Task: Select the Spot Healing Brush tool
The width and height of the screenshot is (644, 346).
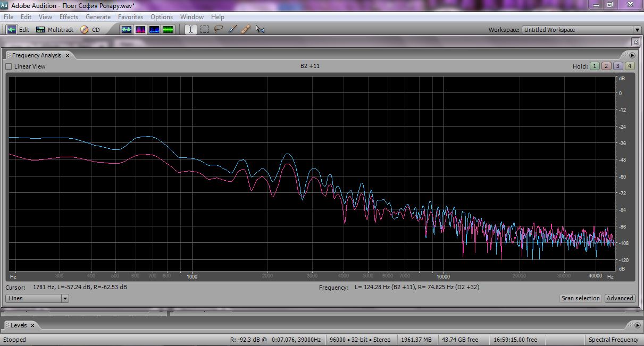Action: 246,30
